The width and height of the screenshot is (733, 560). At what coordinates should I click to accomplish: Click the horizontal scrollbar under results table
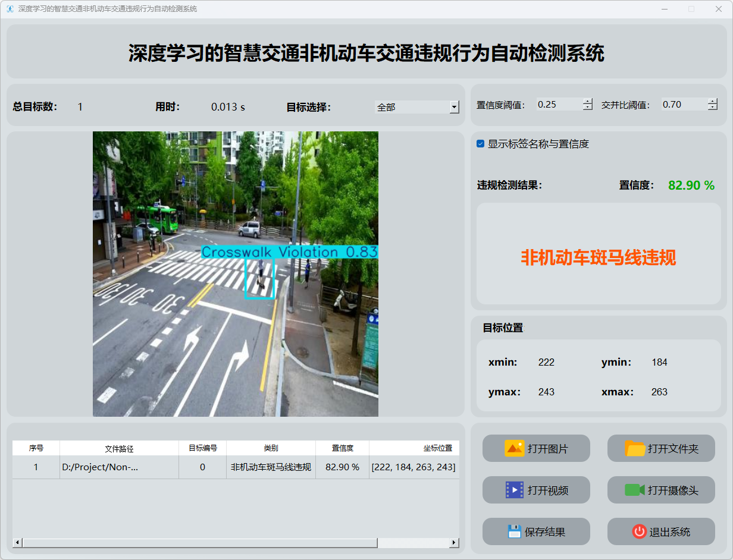[199, 543]
